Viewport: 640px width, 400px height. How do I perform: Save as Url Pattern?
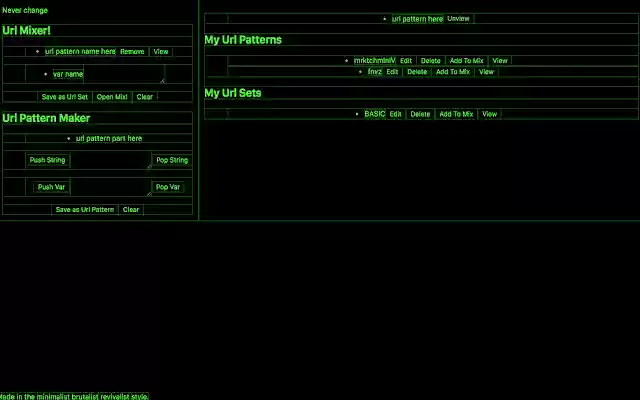84,210
